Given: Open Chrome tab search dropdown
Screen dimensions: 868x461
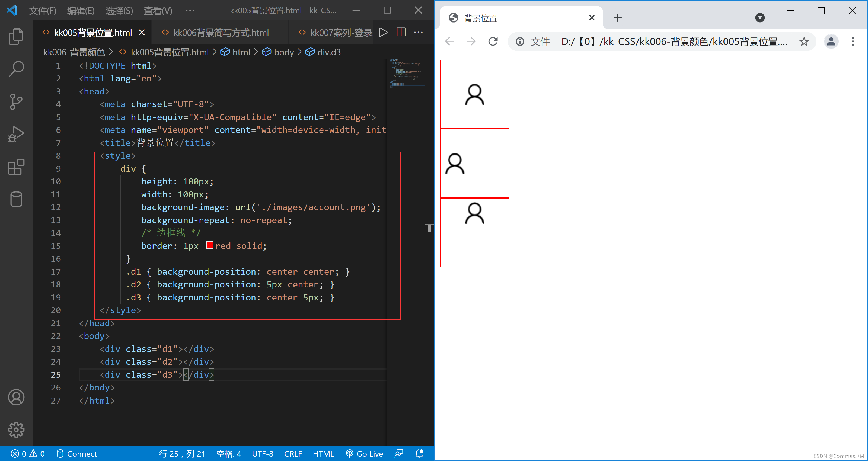Looking at the screenshot, I should (760, 18).
